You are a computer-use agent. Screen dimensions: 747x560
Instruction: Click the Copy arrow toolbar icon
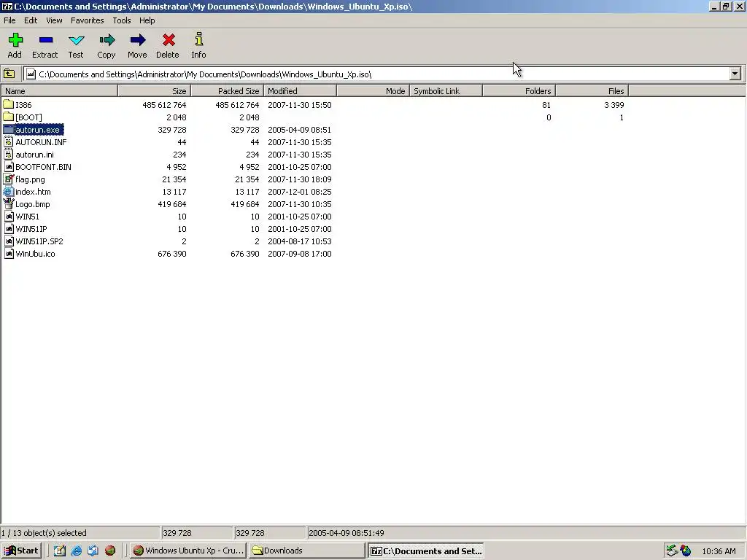pos(107,40)
